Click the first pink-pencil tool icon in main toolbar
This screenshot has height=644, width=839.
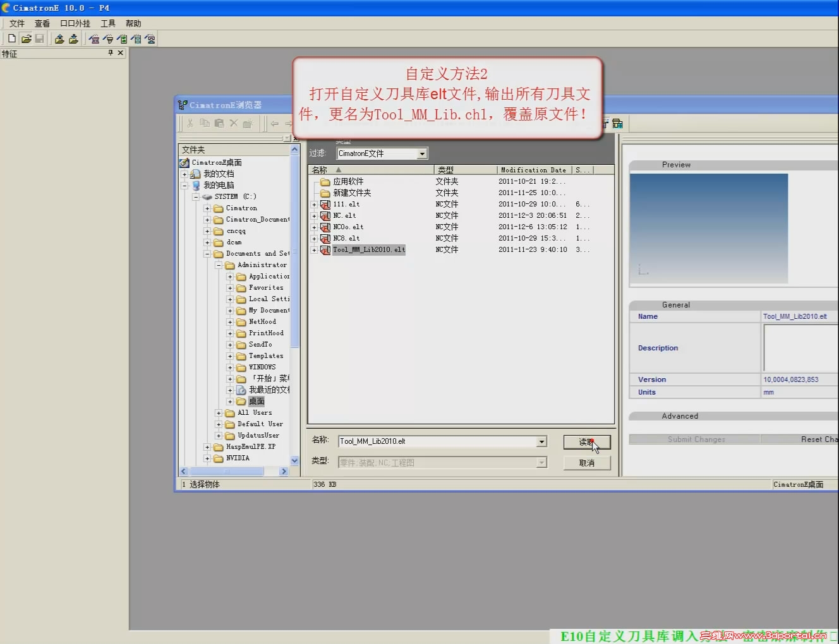[x=94, y=39]
